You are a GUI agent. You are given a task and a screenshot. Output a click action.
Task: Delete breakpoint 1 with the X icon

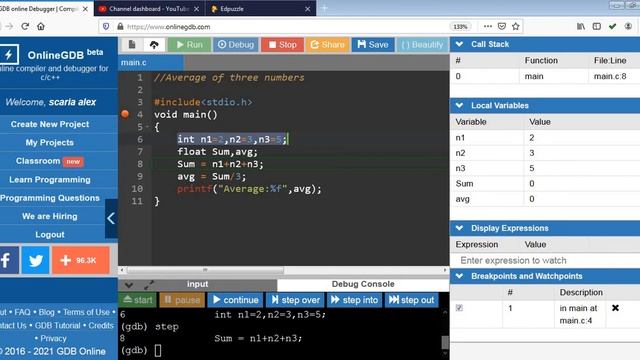[615, 308]
